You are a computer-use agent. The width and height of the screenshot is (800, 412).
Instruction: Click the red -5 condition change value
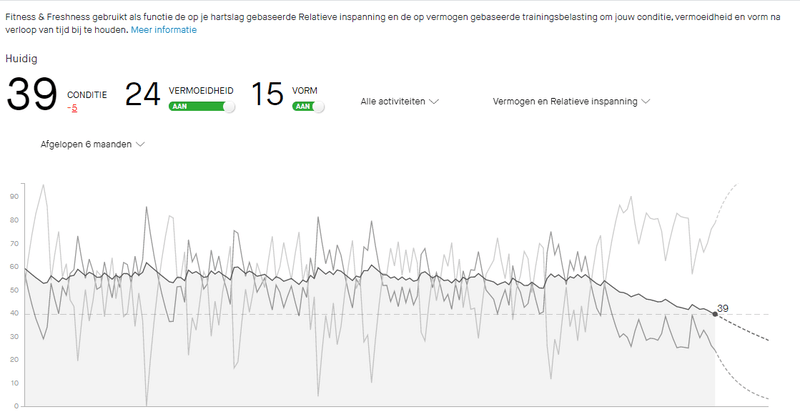(71, 106)
